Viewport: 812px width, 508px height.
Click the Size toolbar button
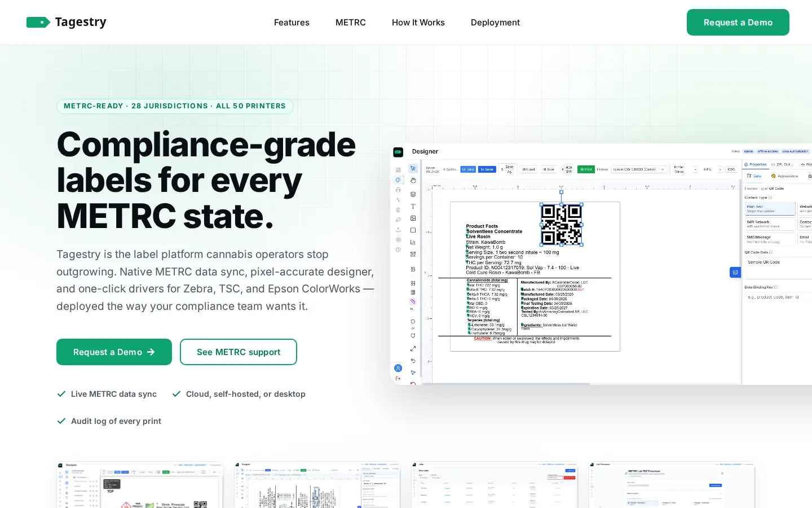(549, 169)
